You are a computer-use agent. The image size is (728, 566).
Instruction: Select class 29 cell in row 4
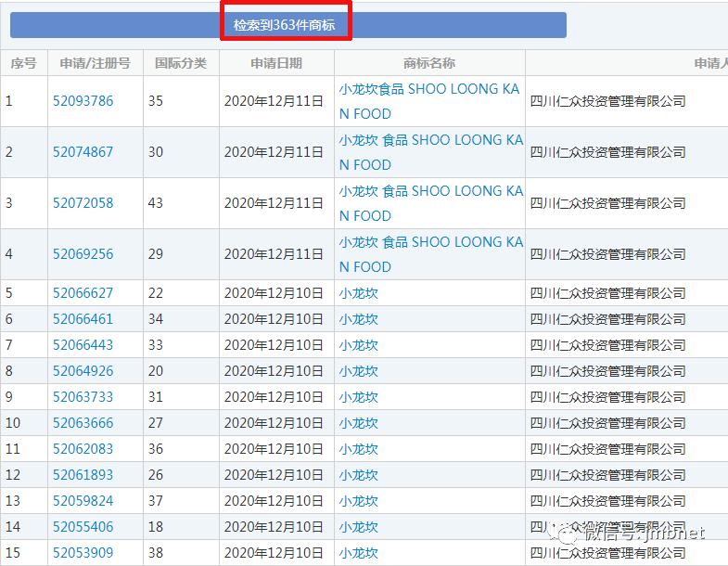tap(181, 254)
